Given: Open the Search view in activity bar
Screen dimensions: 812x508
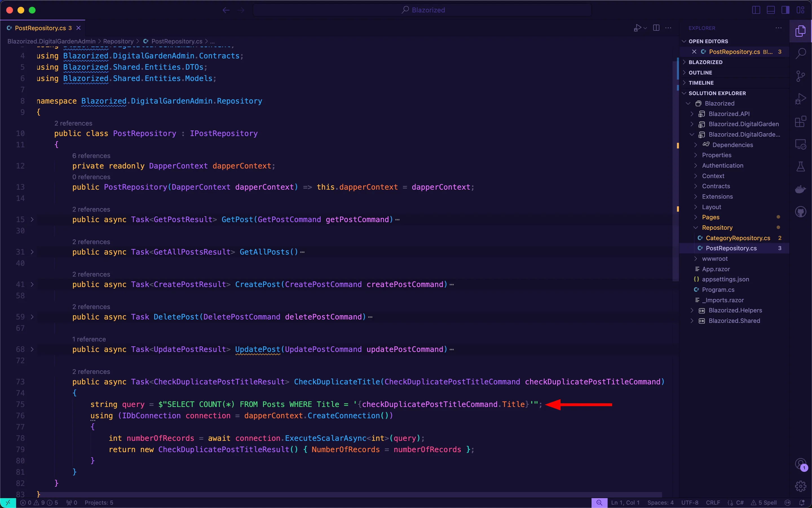Looking at the screenshot, I should click(801, 53).
